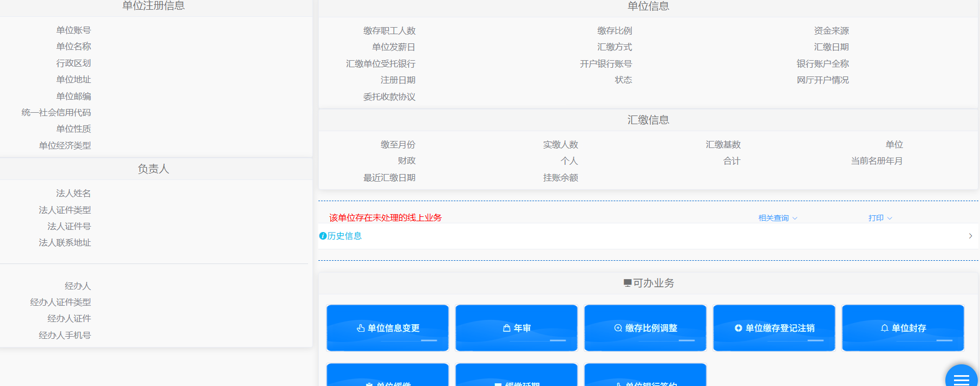Viewport: 980px width, 386px height.
Task: Open the 相关查询 dropdown
Action: click(x=778, y=218)
